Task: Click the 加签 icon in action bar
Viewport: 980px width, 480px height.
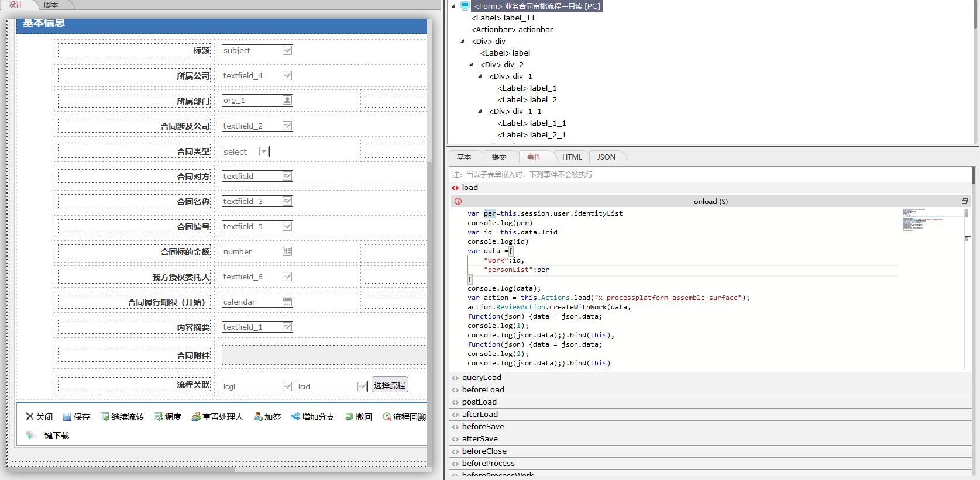Action: 258,417
